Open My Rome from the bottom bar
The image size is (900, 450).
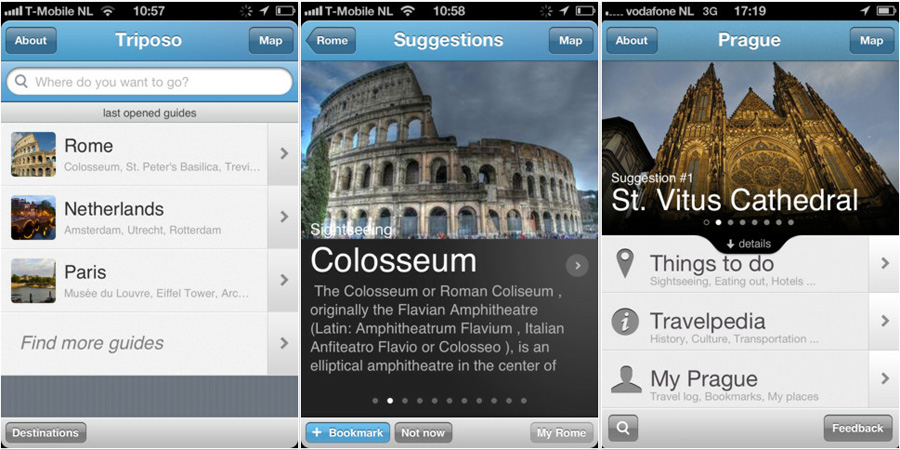coord(561,433)
